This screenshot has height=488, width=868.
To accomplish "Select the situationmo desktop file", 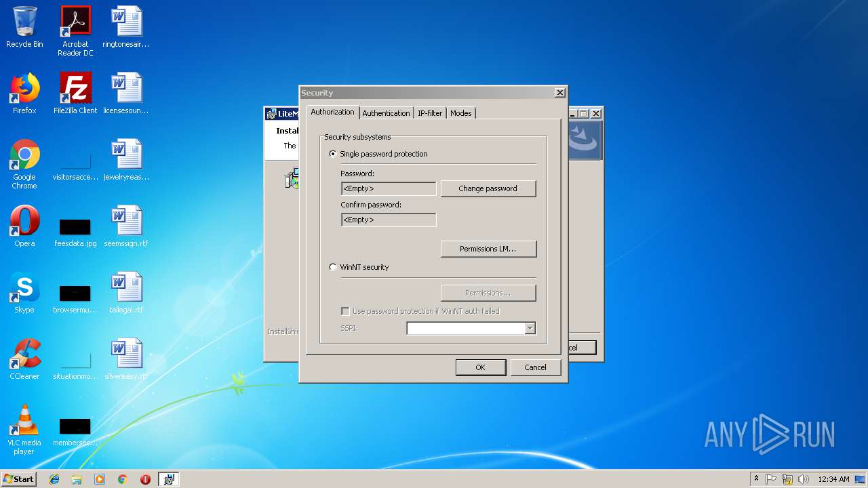I will click(x=75, y=365).
